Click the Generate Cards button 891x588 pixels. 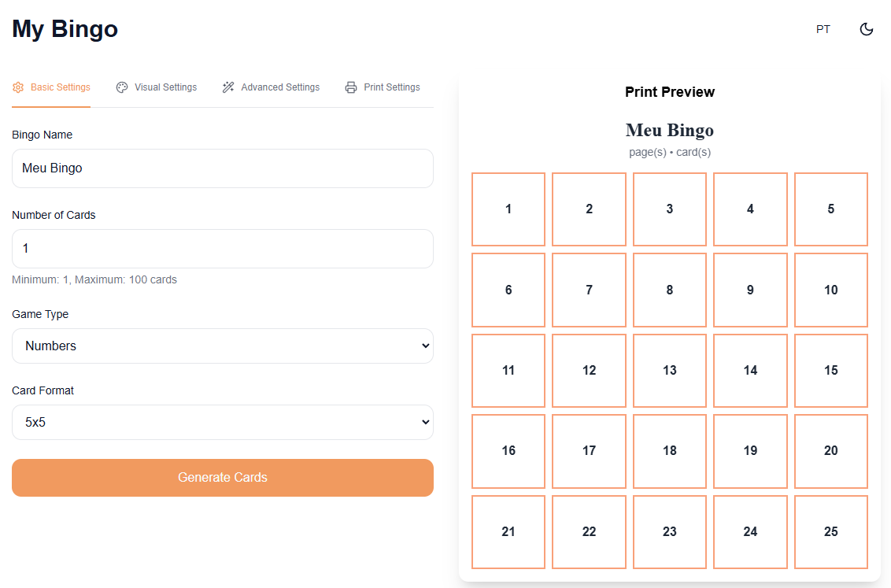click(223, 478)
